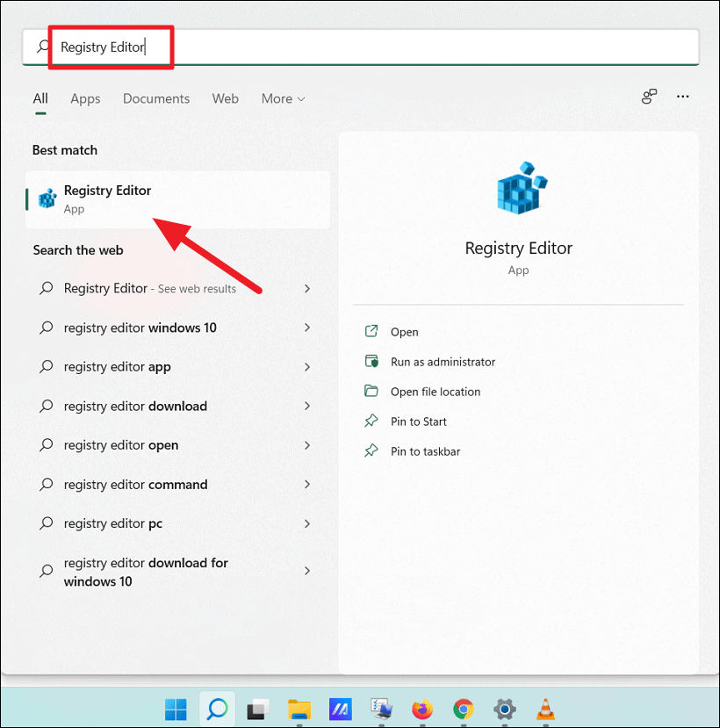Launch Firefox from the taskbar

point(422,710)
